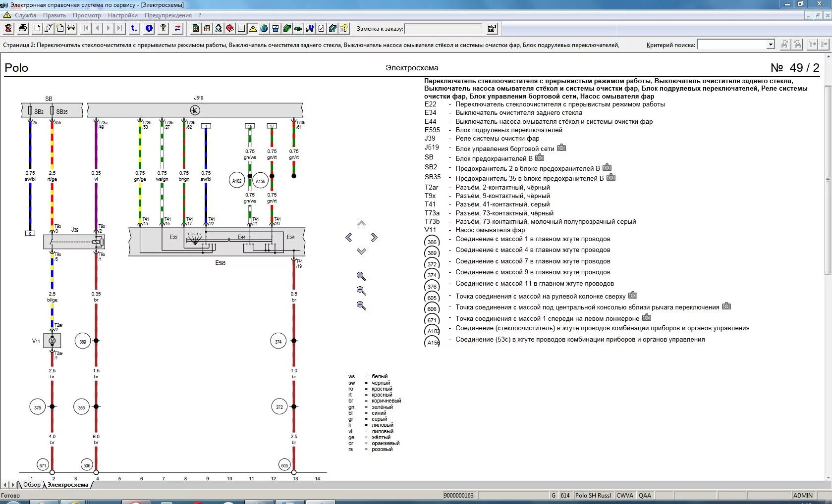This screenshot has height=504, width=832.
Task: Open camera photo for fuse SB2
Action: [607, 167]
